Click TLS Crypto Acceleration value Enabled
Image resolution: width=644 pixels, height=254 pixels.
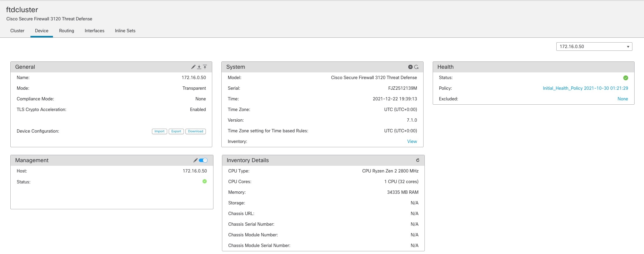(x=198, y=110)
